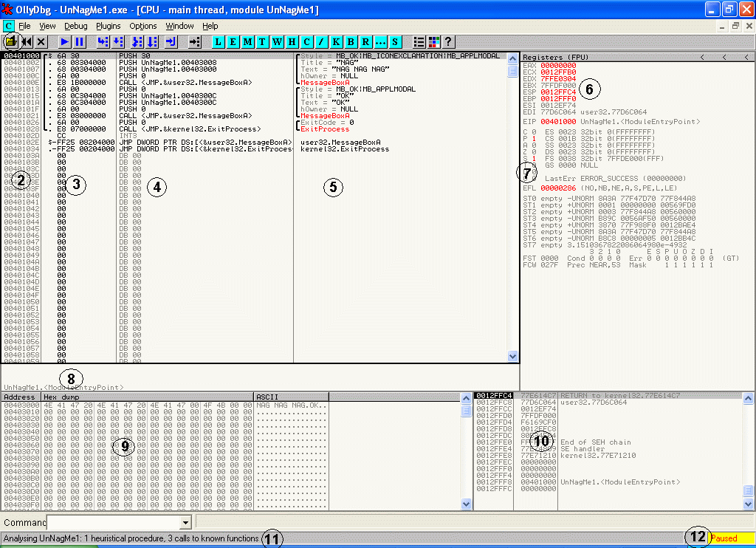Click the ST0 empty FPU register line

(x=609, y=199)
